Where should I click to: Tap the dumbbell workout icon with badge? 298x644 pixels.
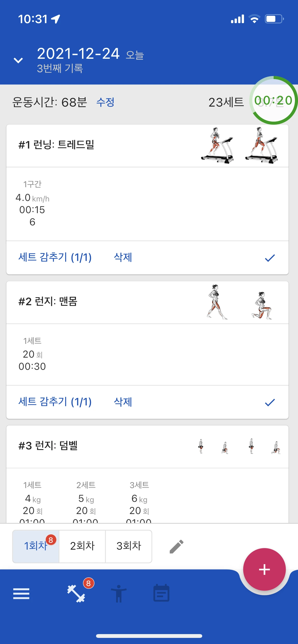pyautogui.click(x=76, y=594)
